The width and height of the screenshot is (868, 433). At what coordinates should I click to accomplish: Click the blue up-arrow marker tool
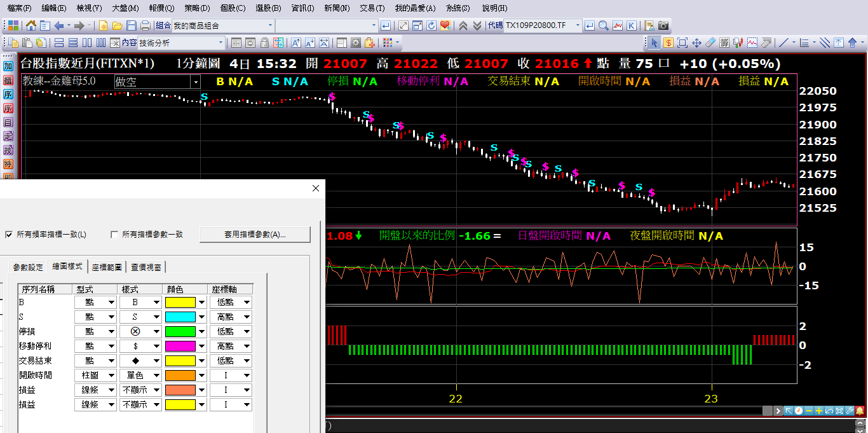tap(853, 43)
